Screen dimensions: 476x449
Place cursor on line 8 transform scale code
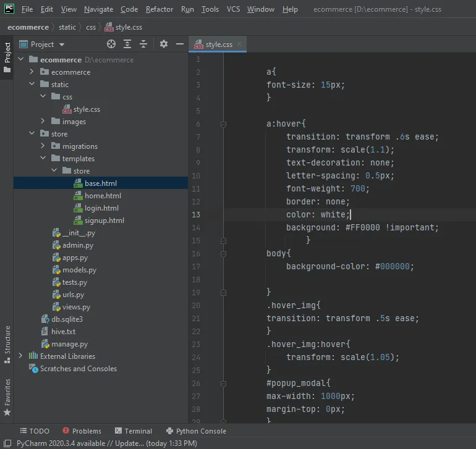pos(340,149)
